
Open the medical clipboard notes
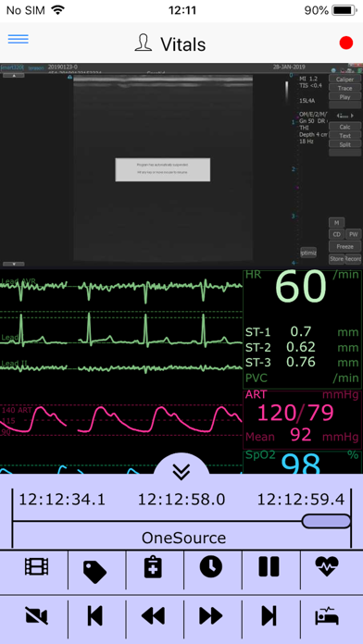point(153,567)
